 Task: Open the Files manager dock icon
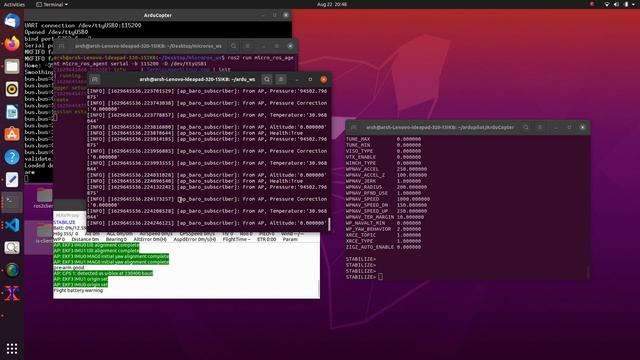tap(12, 66)
